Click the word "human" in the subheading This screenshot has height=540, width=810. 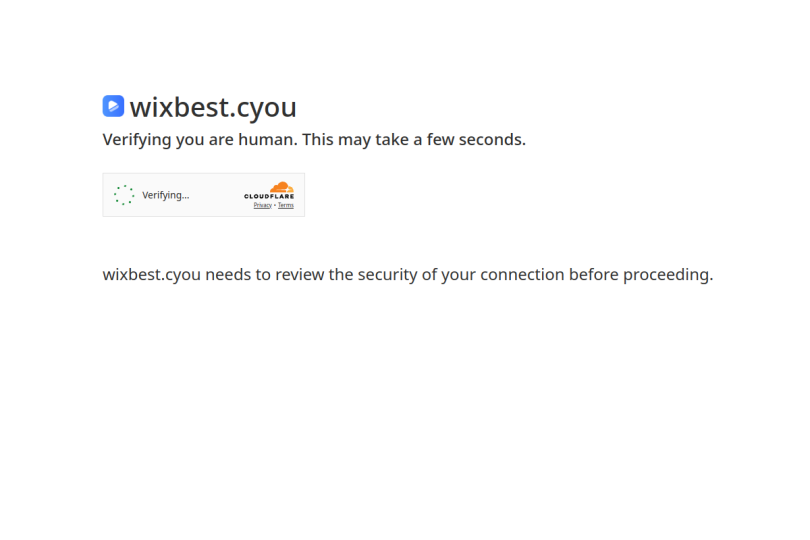266,140
